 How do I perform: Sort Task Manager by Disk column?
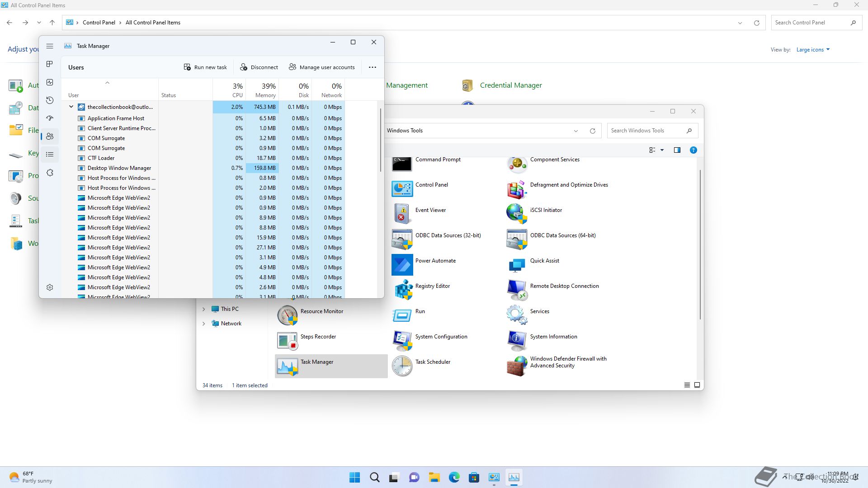295,89
